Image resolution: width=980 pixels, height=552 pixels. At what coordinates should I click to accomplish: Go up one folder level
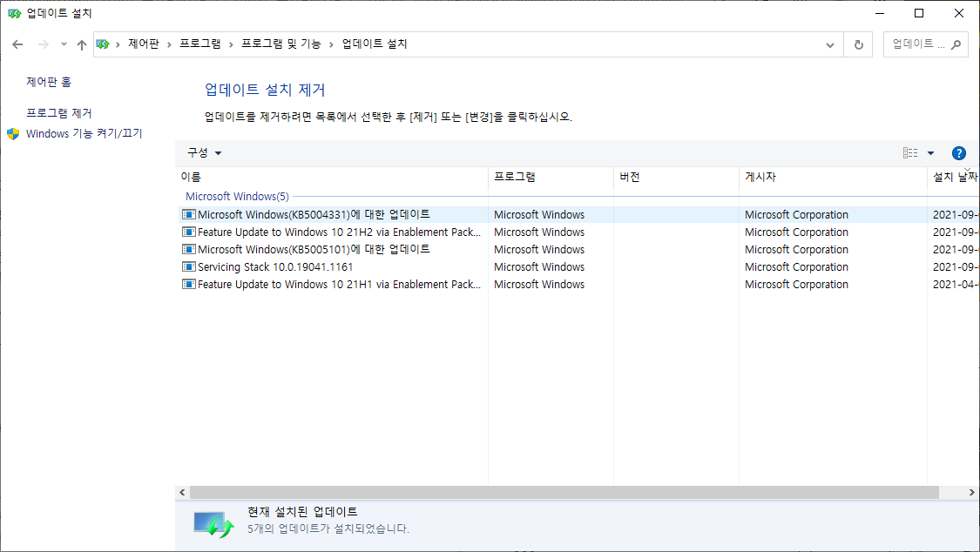pos(81,44)
